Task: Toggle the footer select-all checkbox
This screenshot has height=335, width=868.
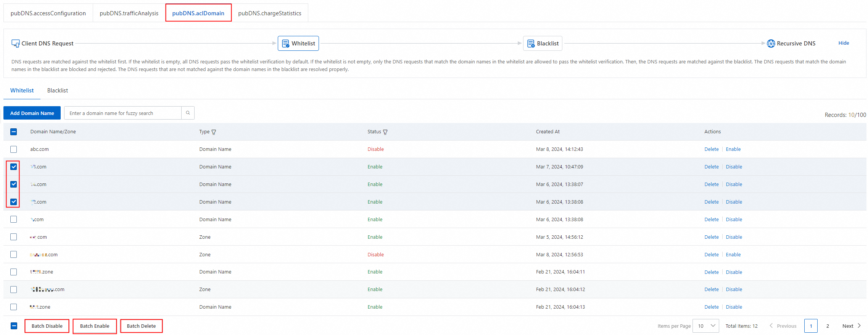Action: coord(14,326)
